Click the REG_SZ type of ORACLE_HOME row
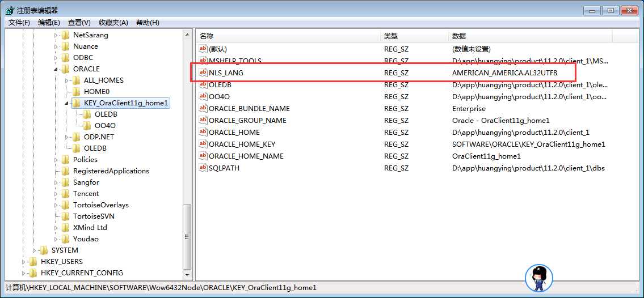644x298 pixels. coord(397,132)
